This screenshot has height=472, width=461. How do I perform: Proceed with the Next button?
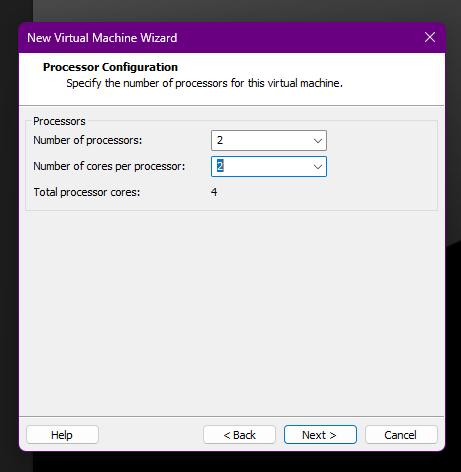(320, 435)
